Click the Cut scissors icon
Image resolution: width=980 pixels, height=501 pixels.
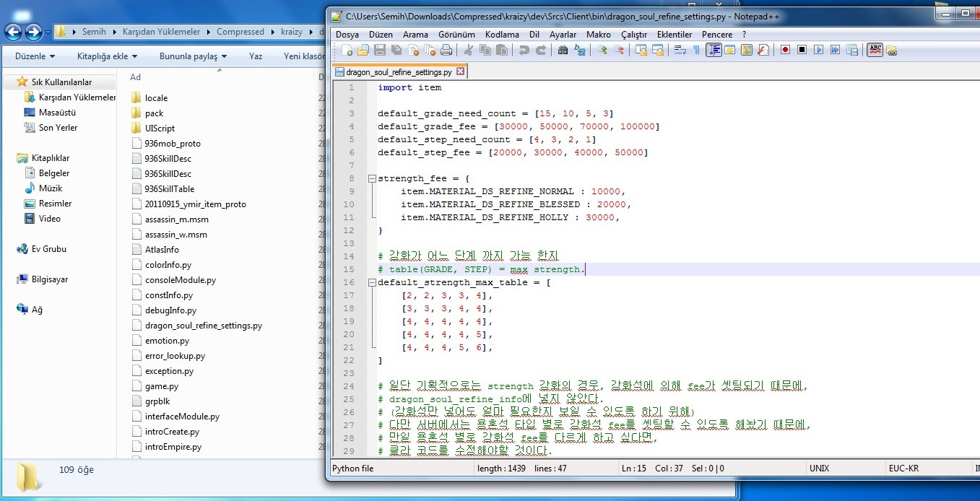coord(469,50)
